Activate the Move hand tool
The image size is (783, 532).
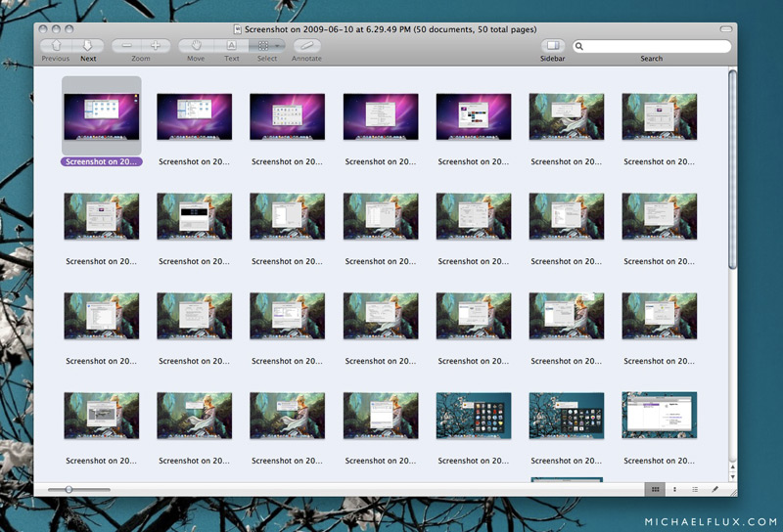197,46
